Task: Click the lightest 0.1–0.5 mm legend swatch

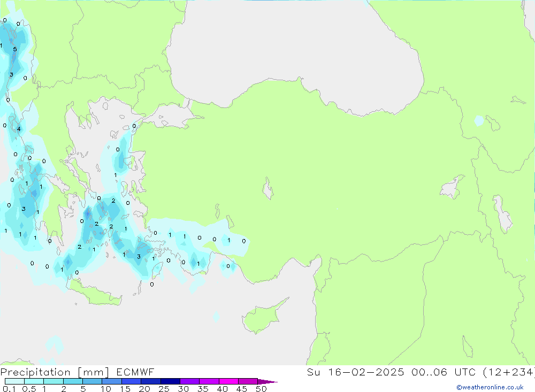Action: [x=14, y=381]
